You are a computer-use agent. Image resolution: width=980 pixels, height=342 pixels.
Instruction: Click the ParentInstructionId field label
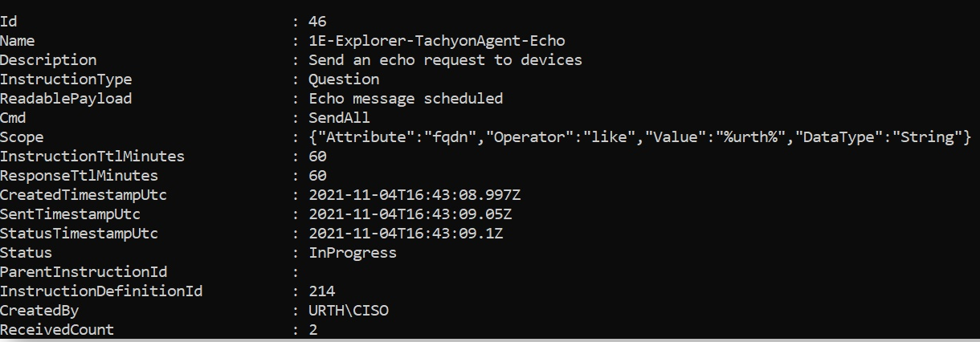click(x=84, y=272)
